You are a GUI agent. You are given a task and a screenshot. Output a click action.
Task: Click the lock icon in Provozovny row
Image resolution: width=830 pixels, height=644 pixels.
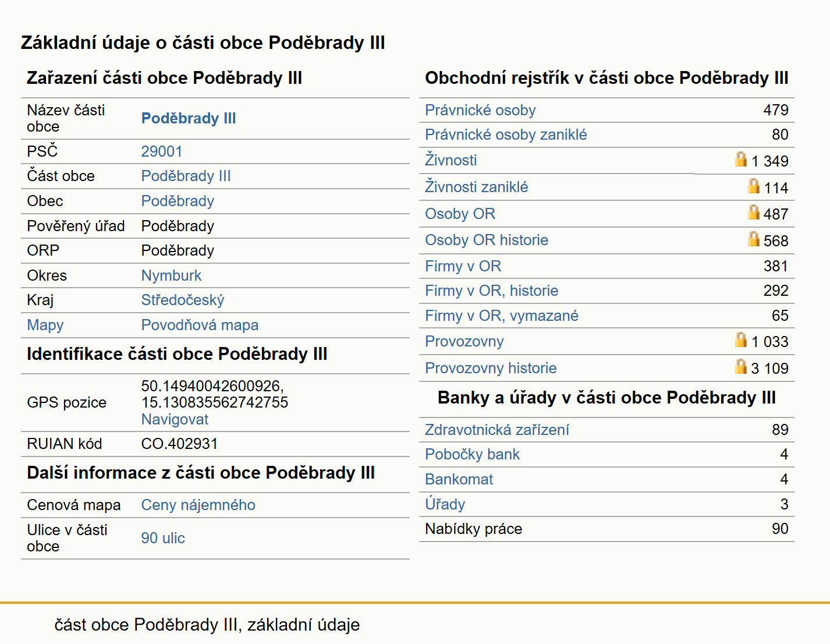740,339
